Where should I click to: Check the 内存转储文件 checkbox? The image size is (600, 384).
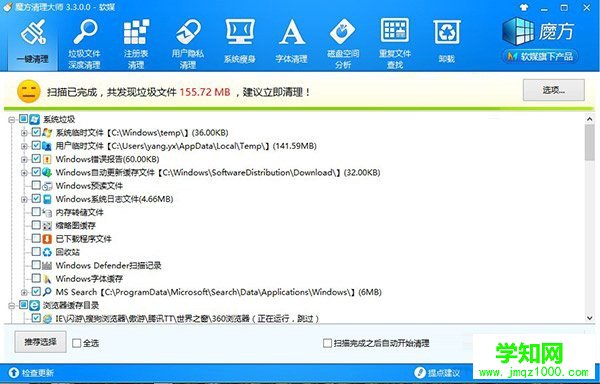36,212
